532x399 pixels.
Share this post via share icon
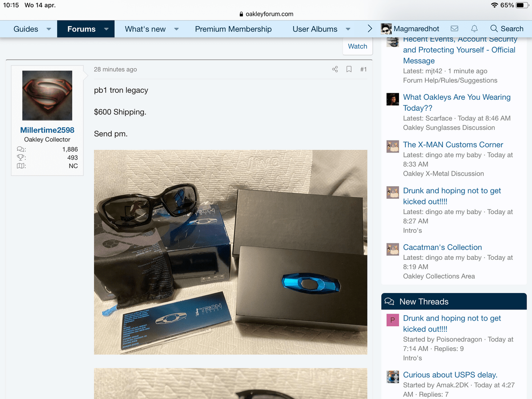335,69
